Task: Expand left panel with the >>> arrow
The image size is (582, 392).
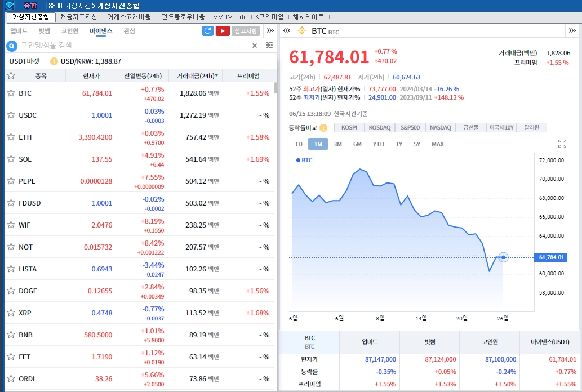Action: tap(270, 31)
